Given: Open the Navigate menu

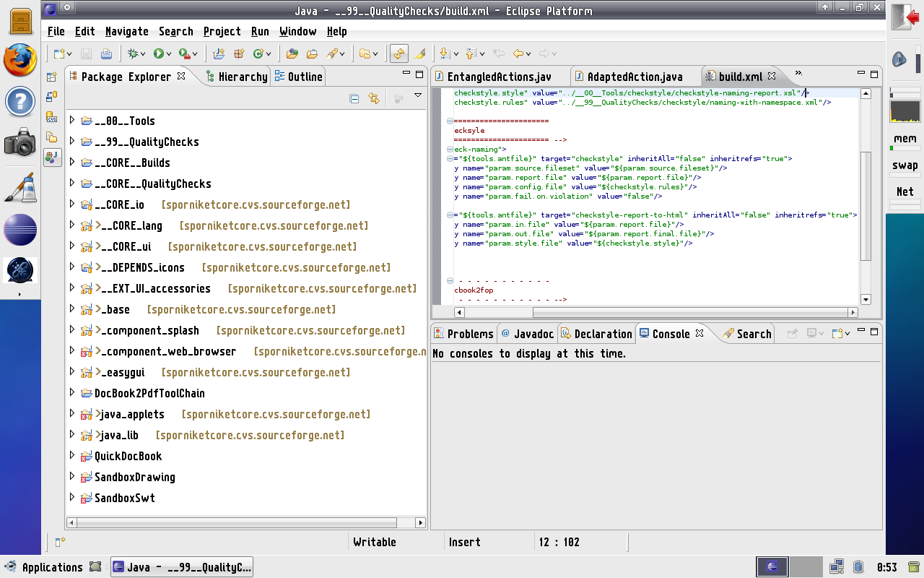Looking at the screenshot, I should pos(126,32).
